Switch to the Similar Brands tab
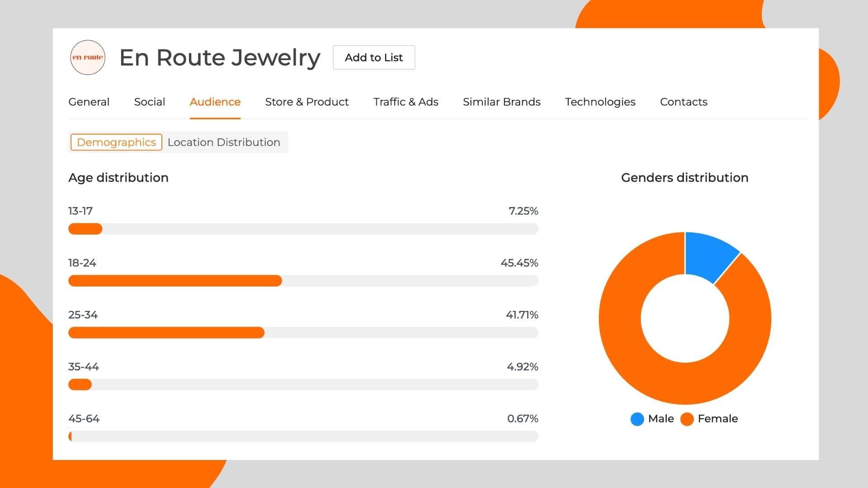The width and height of the screenshot is (868, 488). pyautogui.click(x=501, y=102)
